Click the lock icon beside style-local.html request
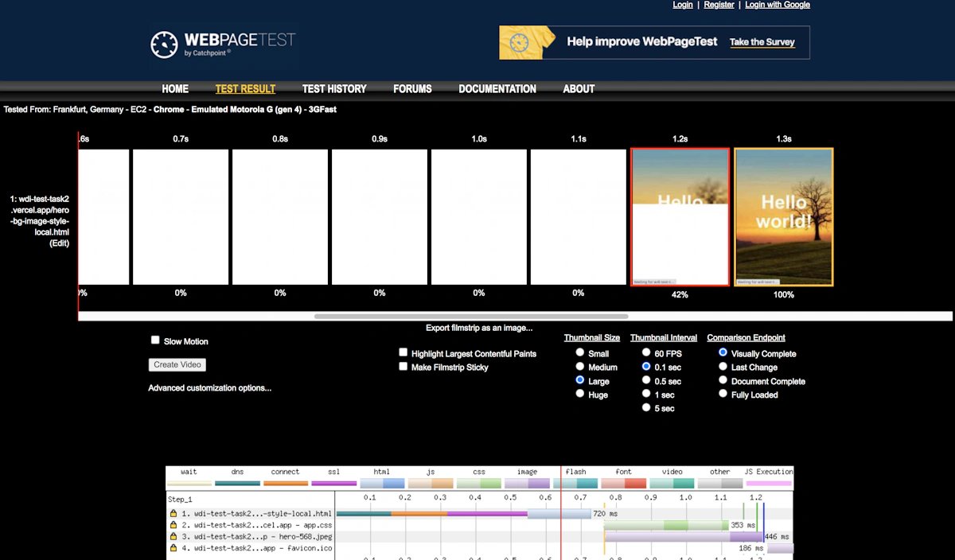955x560 pixels. coord(173,514)
